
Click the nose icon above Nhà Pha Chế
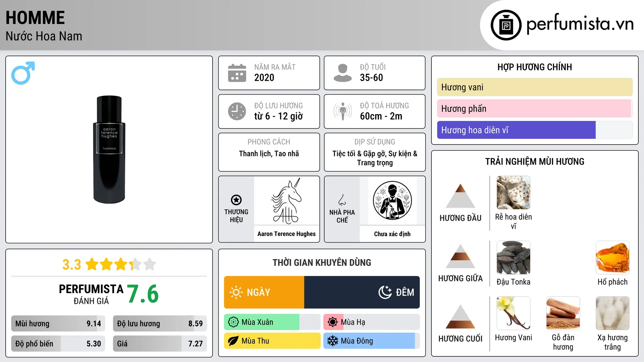tap(342, 200)
